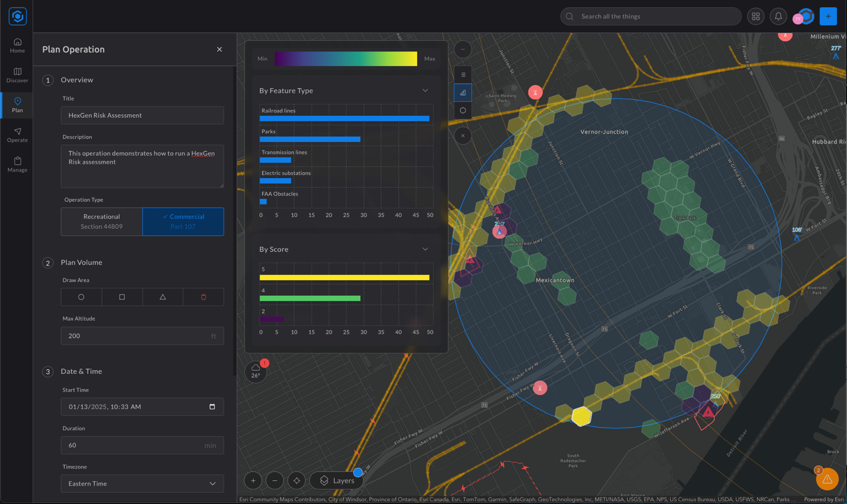Click the purple score 2 bar

click(x=271, y=319)
